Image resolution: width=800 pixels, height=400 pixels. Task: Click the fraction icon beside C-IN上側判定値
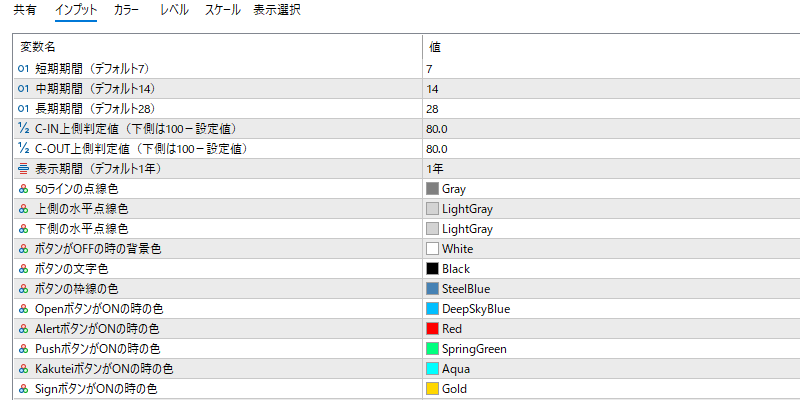point(23,129)
